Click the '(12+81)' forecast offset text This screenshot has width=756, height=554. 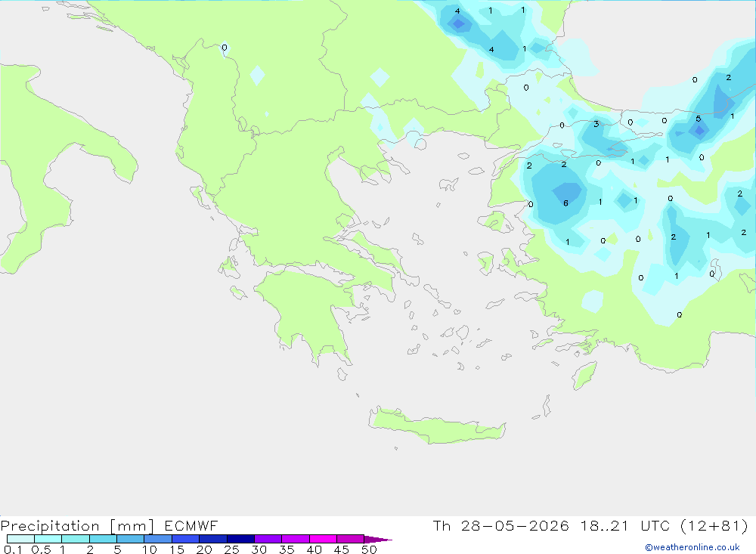click(x=714, y=525)
